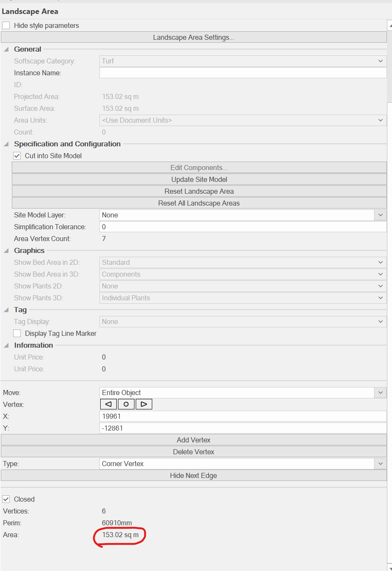
Task: Click Hide Next Edge
Action: (193, 475)
